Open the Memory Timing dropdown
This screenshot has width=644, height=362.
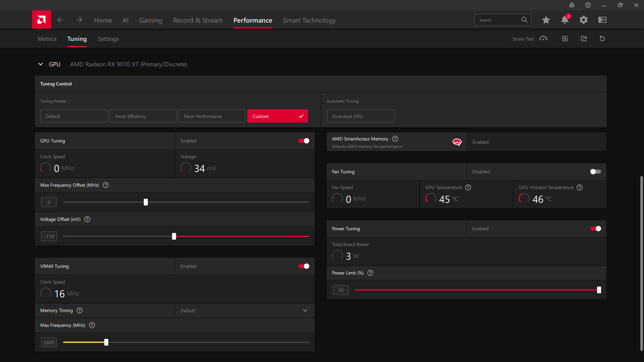click(x=245, y=310)
